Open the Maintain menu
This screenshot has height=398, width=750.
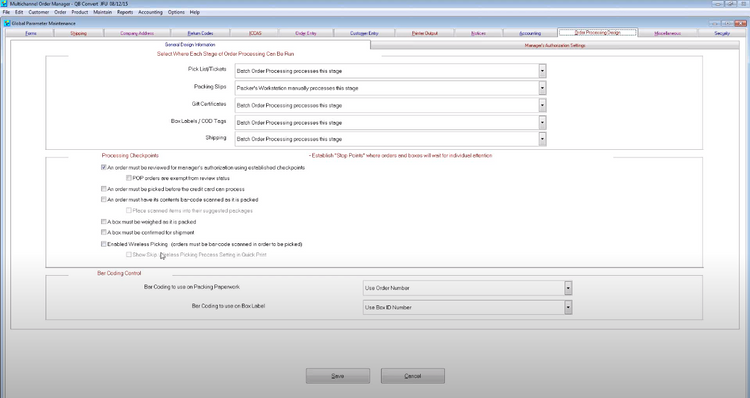click(102, 12)
